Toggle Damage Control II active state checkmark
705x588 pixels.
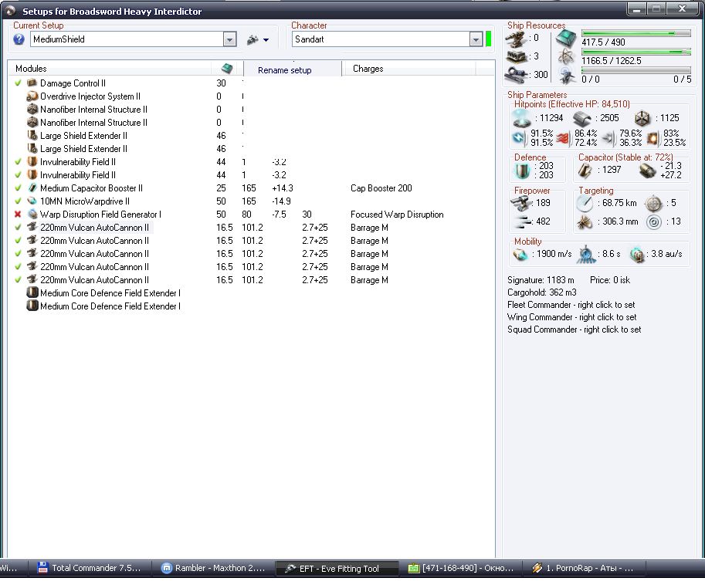click(18, 83)
